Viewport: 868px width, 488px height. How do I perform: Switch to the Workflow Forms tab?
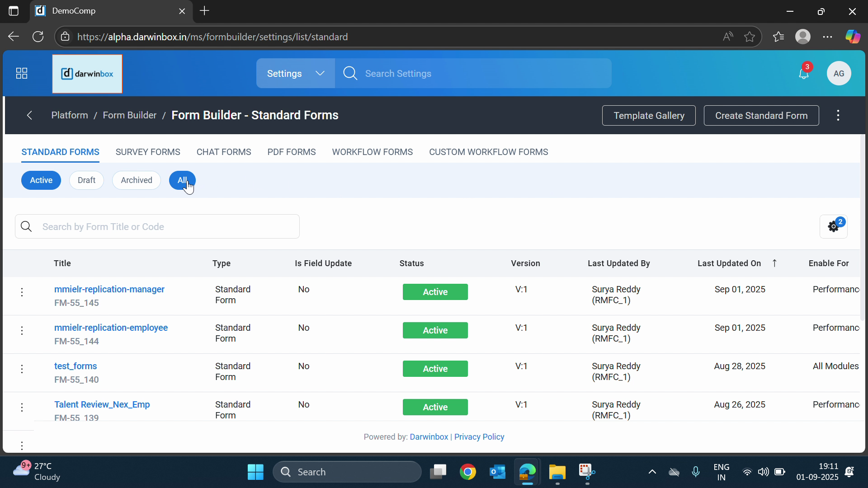pyautogui.click(x=372, y=152)
